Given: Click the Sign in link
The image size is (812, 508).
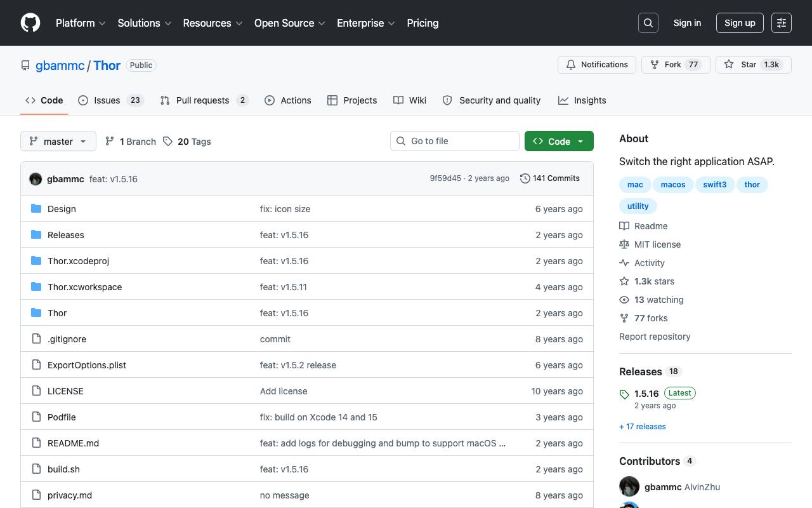Looking at the screenshot, I should 687,23.
